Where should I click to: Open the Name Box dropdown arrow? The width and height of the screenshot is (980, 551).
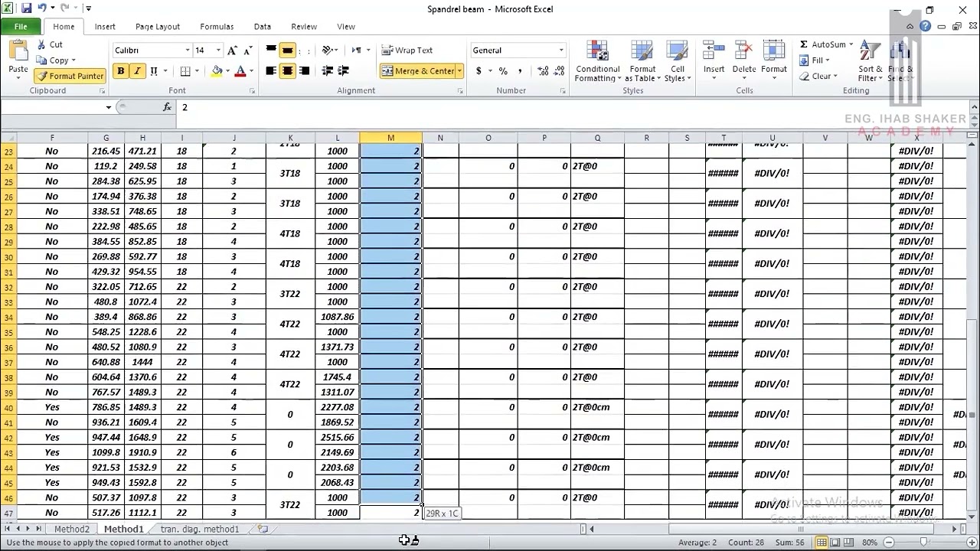(x=108, y=107)
